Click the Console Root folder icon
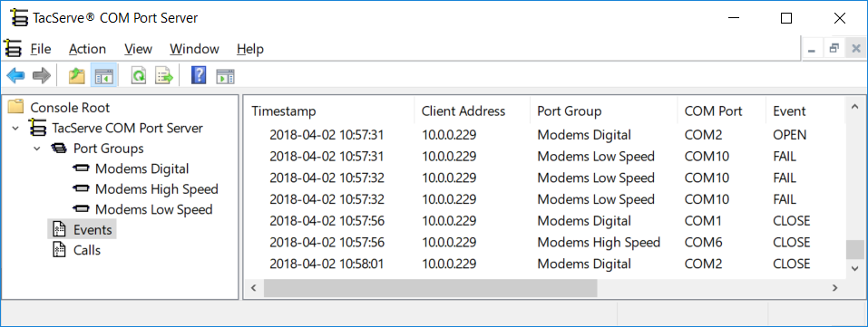868x327 pixels. 16,107
